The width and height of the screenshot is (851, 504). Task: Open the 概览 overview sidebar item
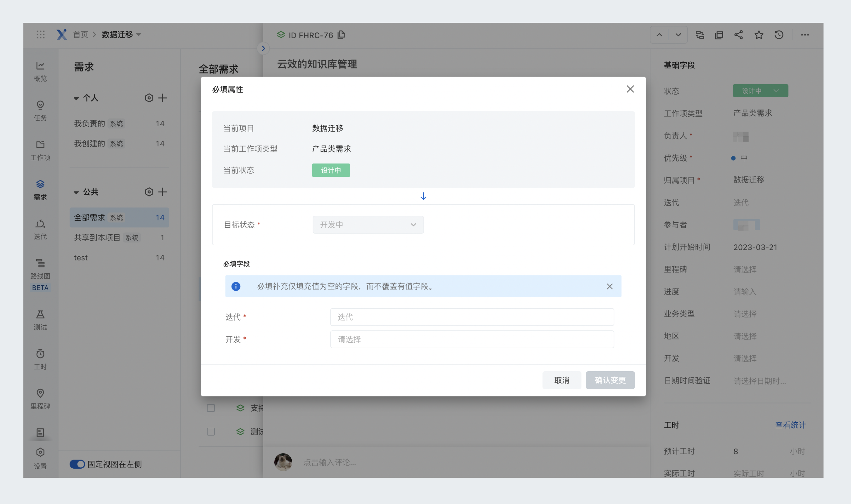point(40,71)
